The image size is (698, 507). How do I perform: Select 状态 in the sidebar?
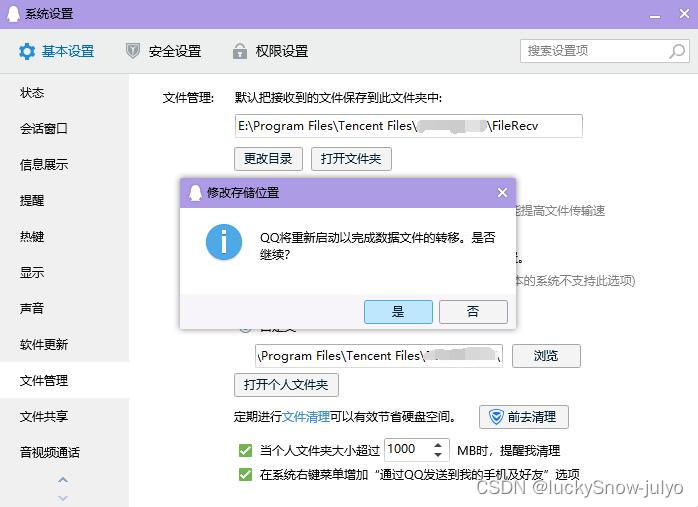pos(65,93)
